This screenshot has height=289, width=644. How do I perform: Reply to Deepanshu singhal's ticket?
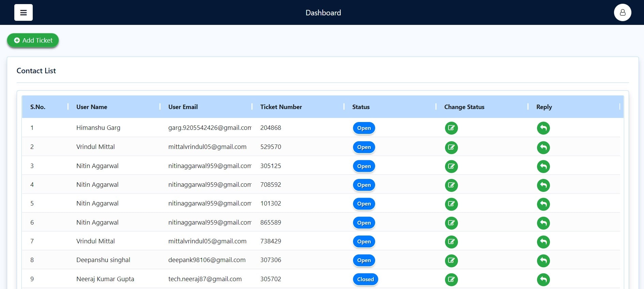(x=543, y=261)
